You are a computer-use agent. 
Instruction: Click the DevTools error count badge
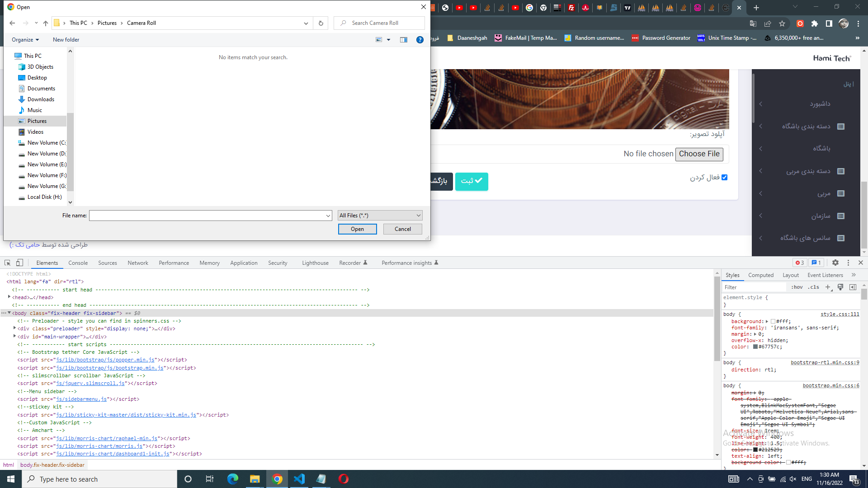tap(800, 263)
